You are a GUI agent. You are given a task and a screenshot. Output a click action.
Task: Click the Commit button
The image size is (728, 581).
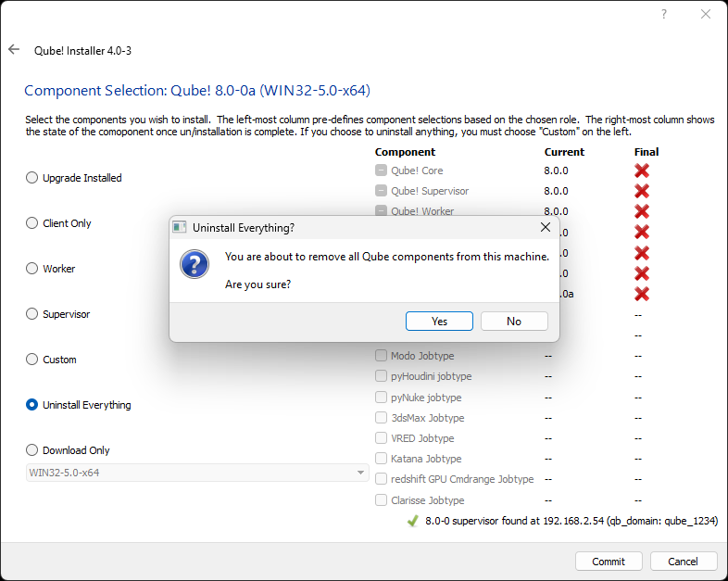point(609,562)
